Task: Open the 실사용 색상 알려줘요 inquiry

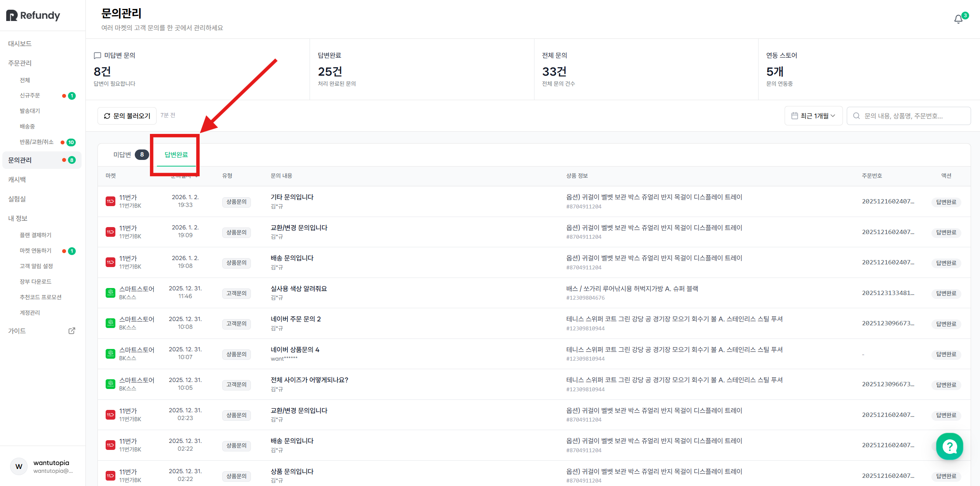Action: click(x=299, y=289)
